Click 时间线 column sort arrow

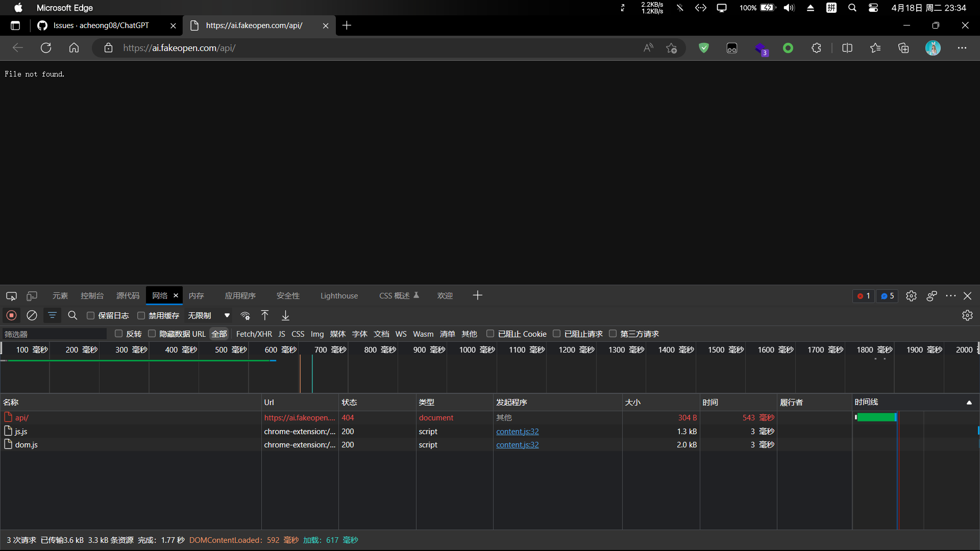(x=969, y=403)
